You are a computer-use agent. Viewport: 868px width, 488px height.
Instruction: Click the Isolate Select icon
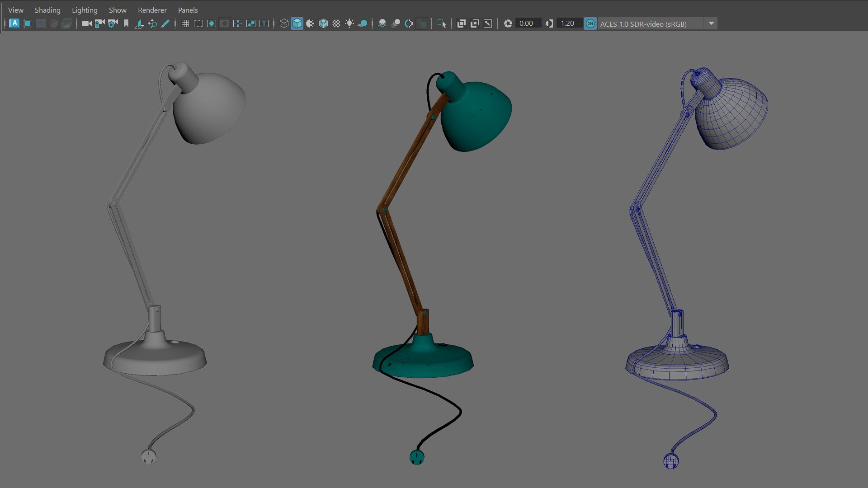(442, 23)
